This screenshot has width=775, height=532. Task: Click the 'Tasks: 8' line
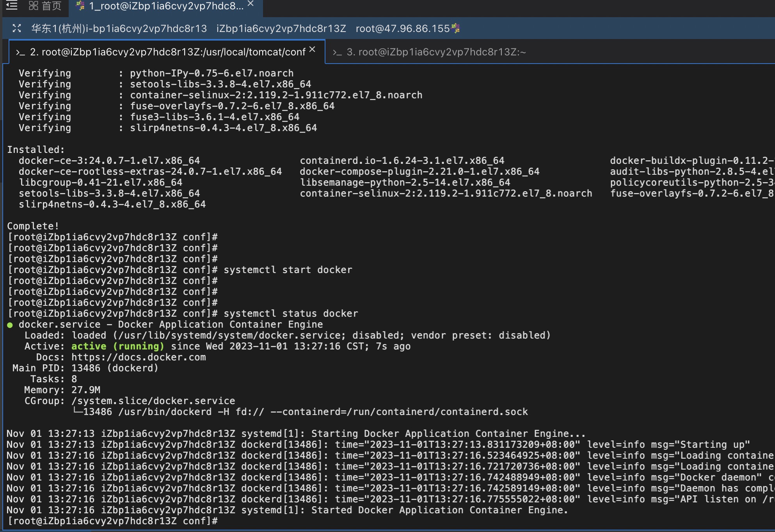pos(54,379)
